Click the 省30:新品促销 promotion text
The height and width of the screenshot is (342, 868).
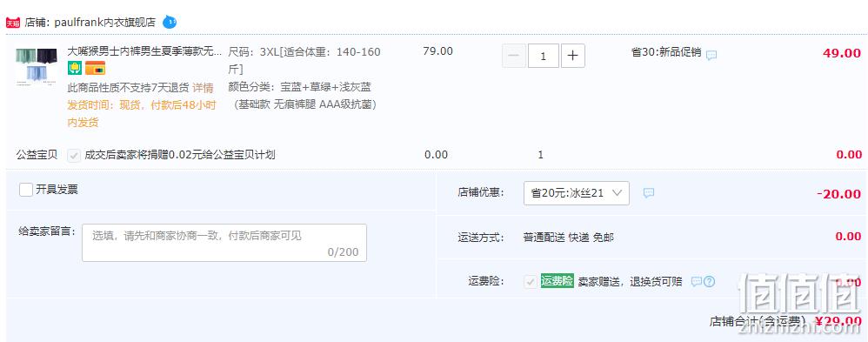666,53
